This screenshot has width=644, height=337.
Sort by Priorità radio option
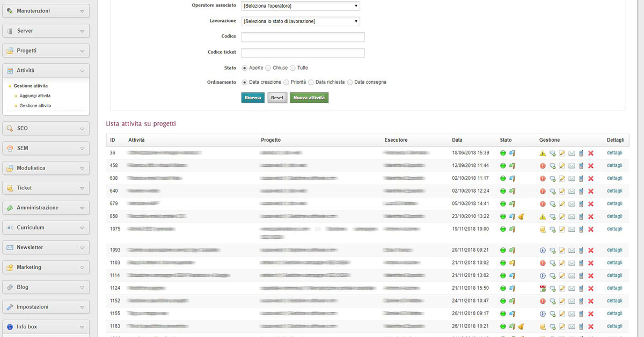tap(287, 82)
